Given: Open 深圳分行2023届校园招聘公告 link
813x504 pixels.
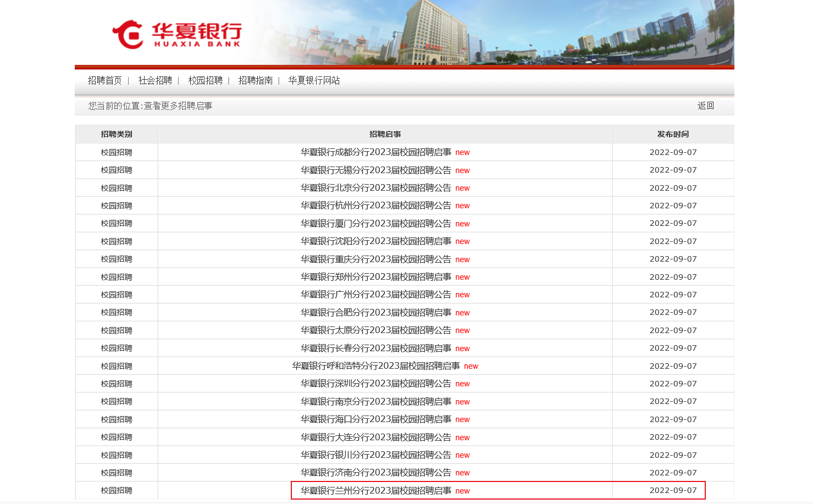Looking at the screenshot, I should tap(375, 384).
